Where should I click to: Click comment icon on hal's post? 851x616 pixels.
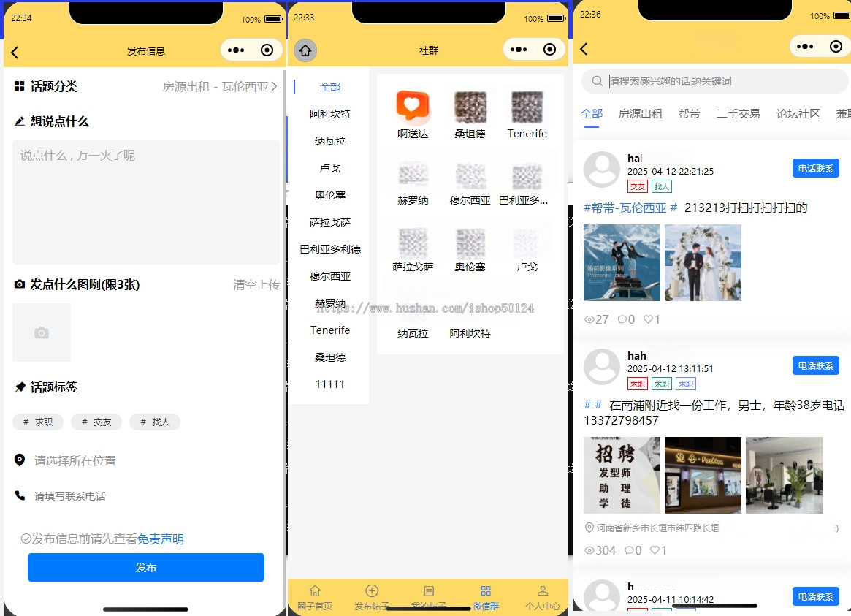point(622,319)
